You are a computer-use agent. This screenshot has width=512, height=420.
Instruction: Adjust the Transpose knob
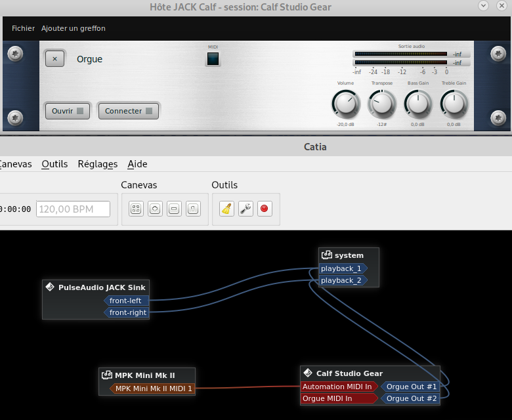(382, 104)
